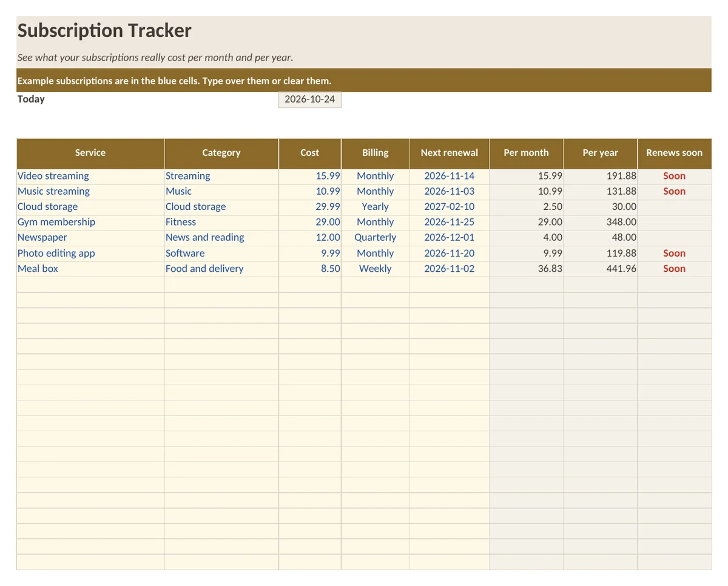Click the Soon flag for Photo editing app

pyautogui.click(x=675, y=254)
